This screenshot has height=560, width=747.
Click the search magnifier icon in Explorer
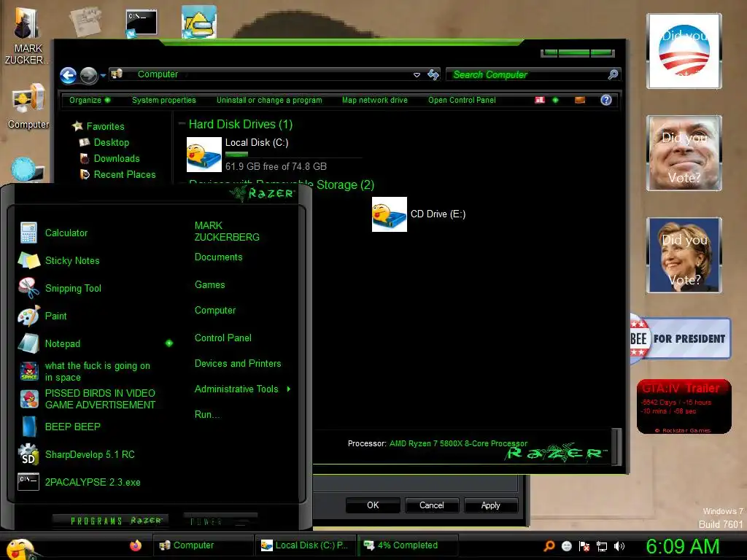click(613, 74)
